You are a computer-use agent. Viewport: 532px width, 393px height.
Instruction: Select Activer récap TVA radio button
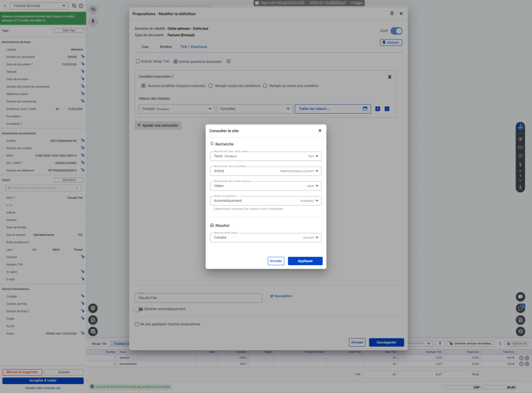click(138, 61)
